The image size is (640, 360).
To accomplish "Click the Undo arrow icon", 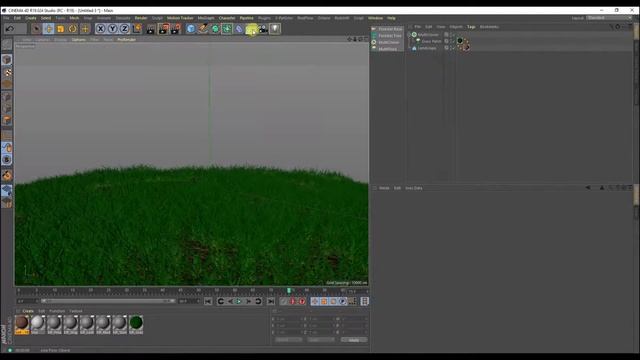I will pos(9,29).
